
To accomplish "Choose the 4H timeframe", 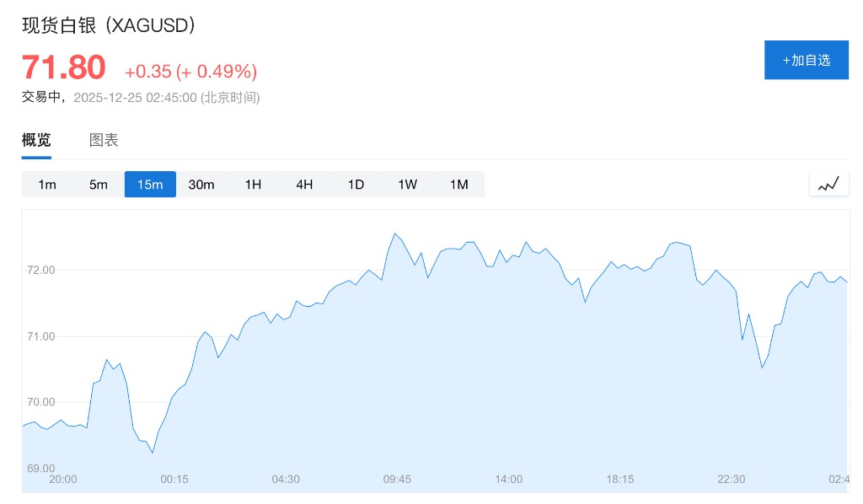I will click(x=304, y=185).
